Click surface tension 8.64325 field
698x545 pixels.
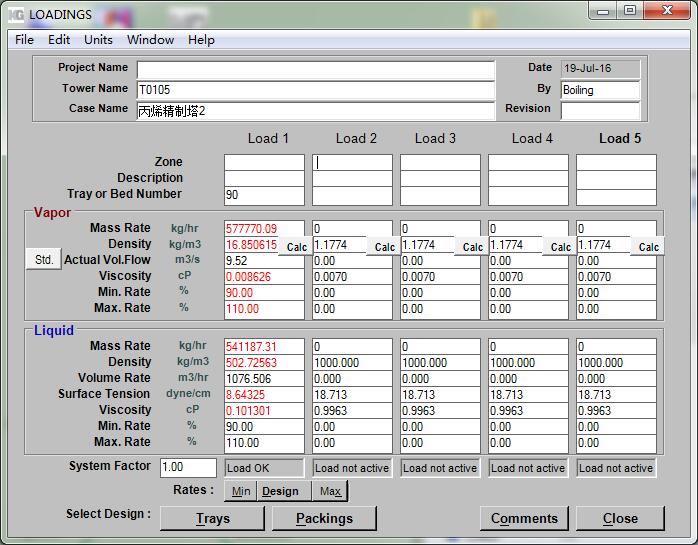tap(264, 395)
